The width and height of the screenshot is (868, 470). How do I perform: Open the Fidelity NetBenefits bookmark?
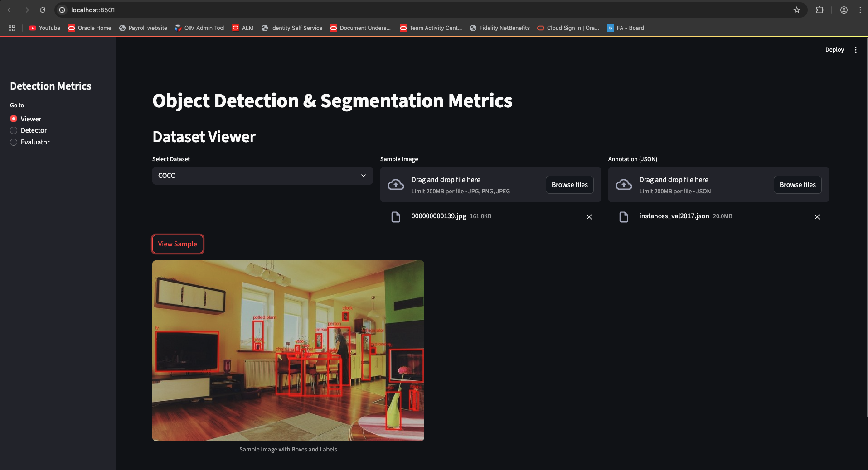click(500, 28)
